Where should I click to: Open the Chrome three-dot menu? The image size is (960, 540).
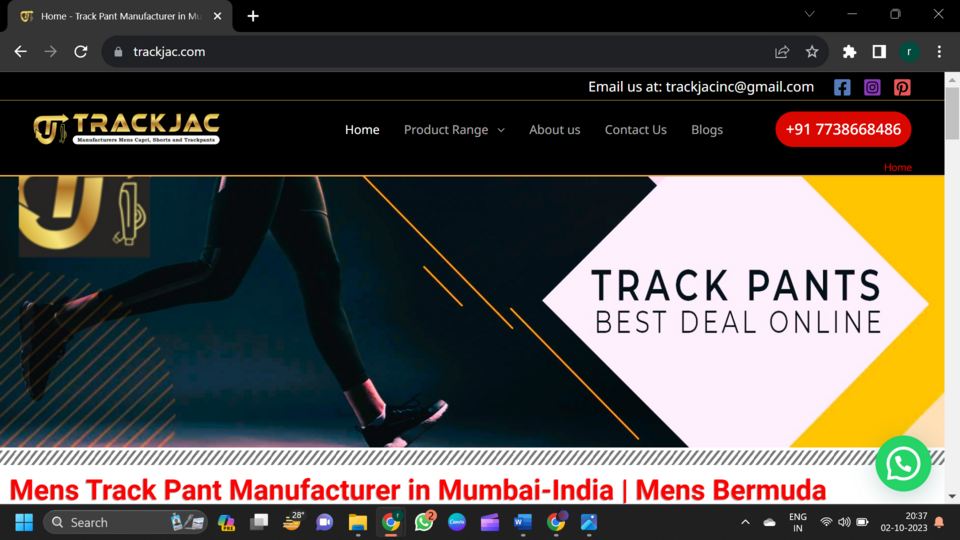[939, 51]
